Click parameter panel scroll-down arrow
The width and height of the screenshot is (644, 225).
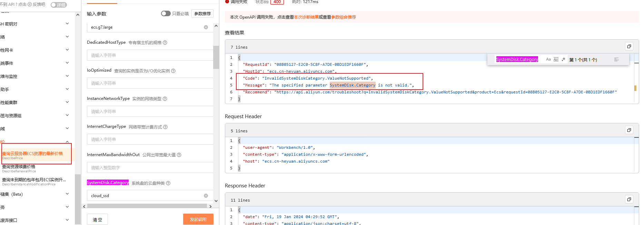pos(216,201)
